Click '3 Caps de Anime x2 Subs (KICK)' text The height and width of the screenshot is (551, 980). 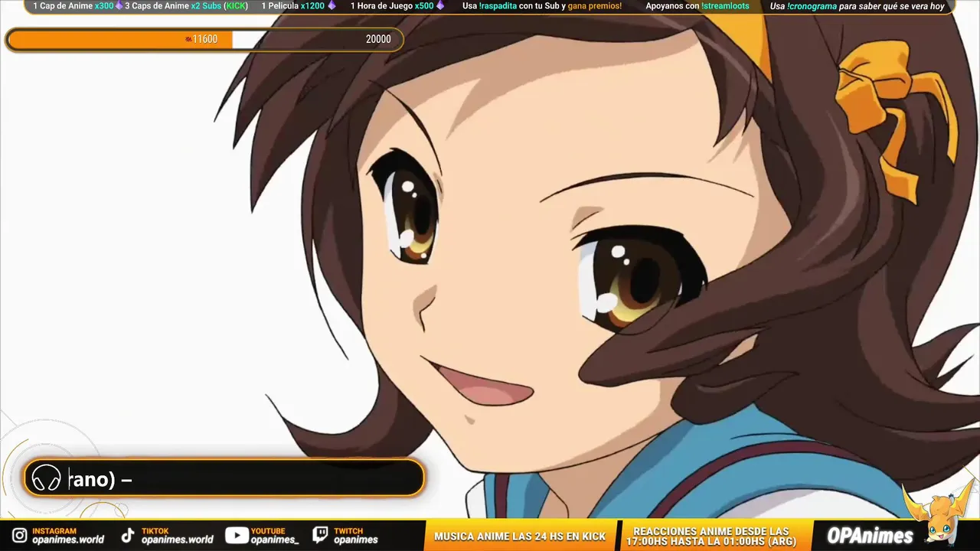[186, 6]
